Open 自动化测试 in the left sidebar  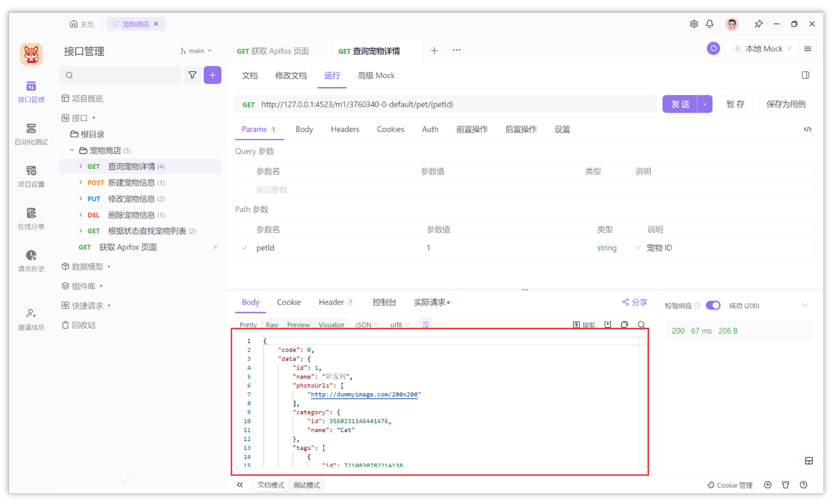click(31, 134)
